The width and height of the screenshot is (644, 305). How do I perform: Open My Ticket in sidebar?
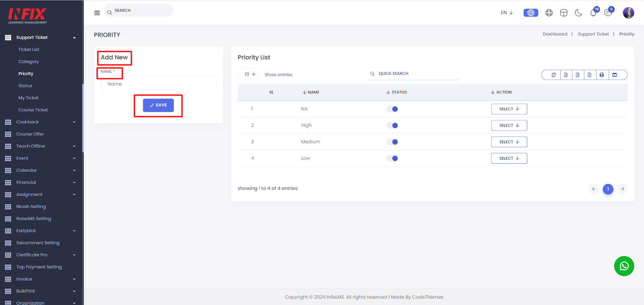28,98
